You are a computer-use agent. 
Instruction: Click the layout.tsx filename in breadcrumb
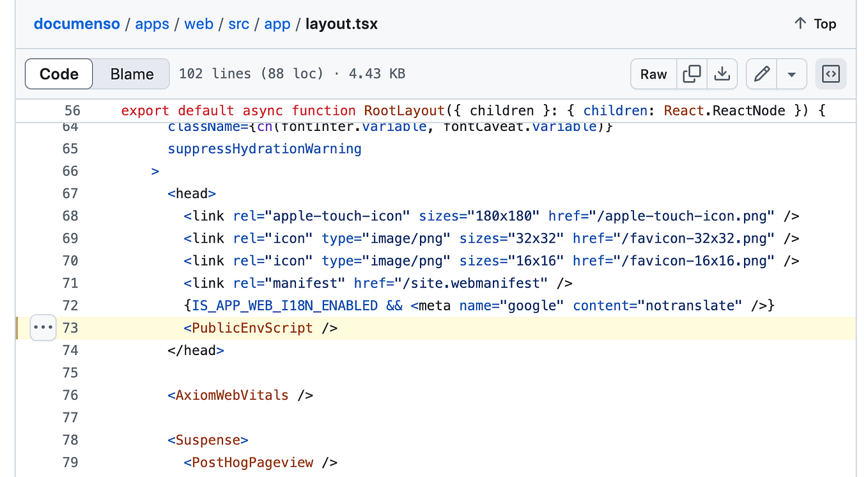341,24
